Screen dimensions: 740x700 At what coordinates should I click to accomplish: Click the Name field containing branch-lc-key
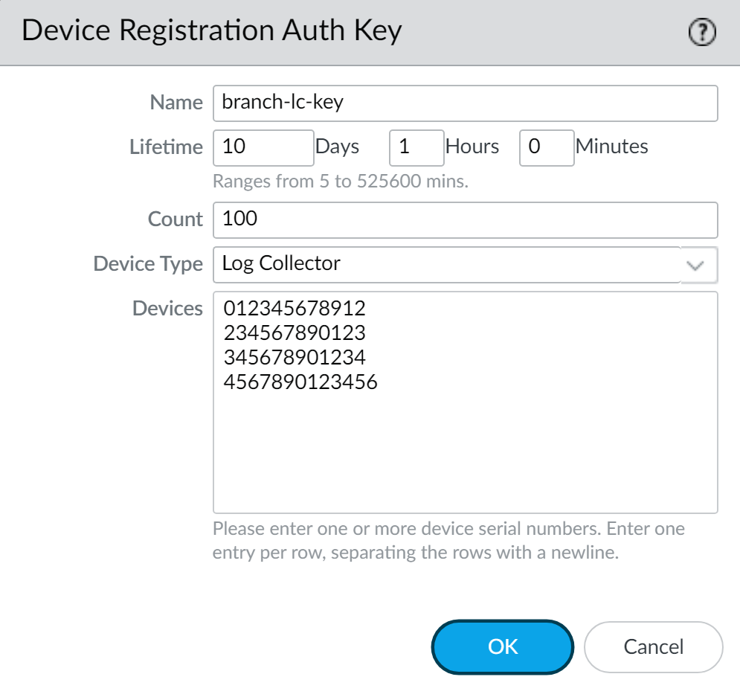[x=465, y=103]
